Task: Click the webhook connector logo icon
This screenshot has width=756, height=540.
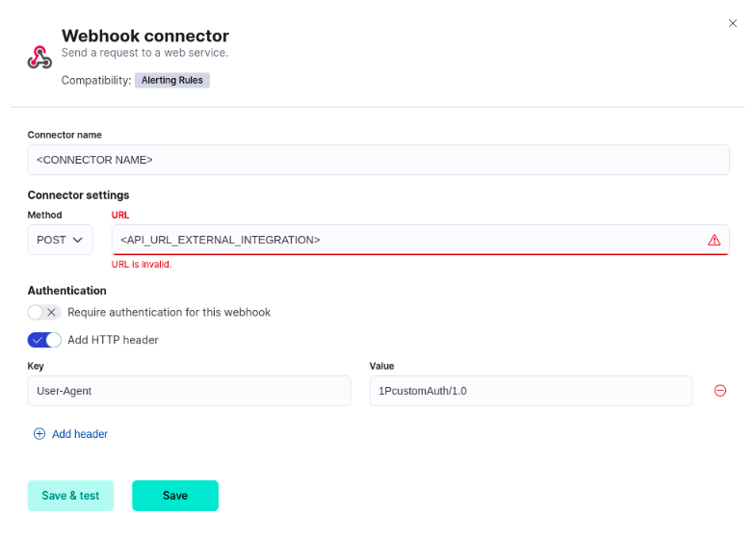Action: [x=39, y=57]
